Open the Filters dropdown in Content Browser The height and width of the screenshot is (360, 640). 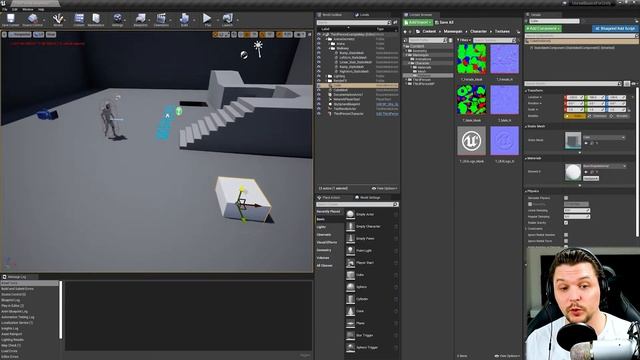click(x=464, y=40)
